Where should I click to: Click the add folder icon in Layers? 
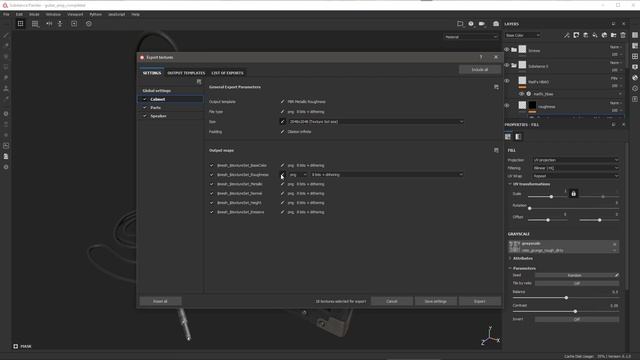point(613,36)
